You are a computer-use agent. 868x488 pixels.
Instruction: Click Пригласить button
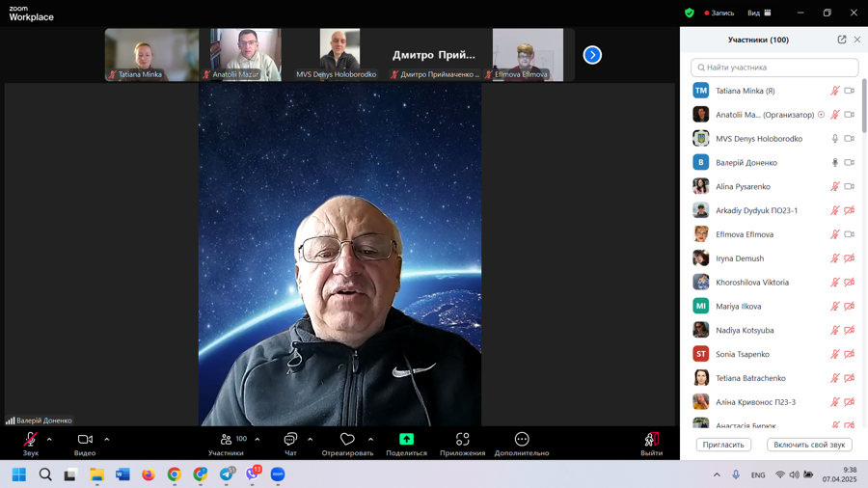point(723,445)
